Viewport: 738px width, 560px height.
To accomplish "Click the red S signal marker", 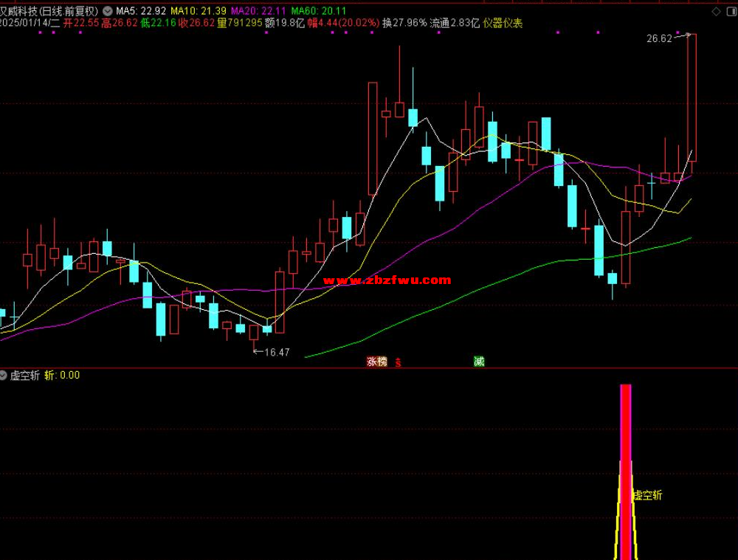I will tap(399, 362).
